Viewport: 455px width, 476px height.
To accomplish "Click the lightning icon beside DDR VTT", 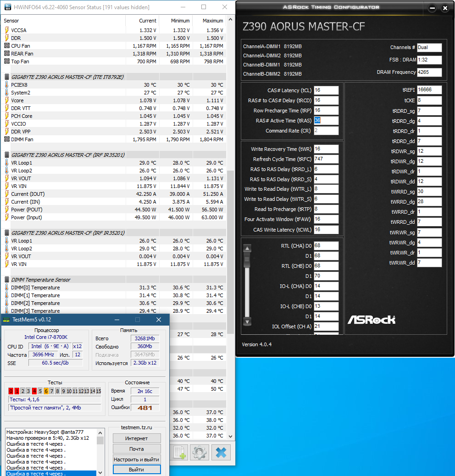I will point(7,108).
